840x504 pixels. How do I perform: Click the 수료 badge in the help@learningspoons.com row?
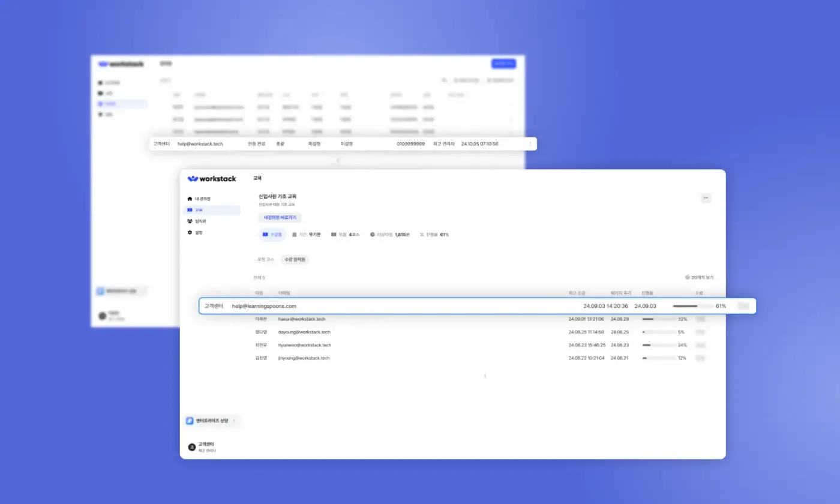coord(744,306)
